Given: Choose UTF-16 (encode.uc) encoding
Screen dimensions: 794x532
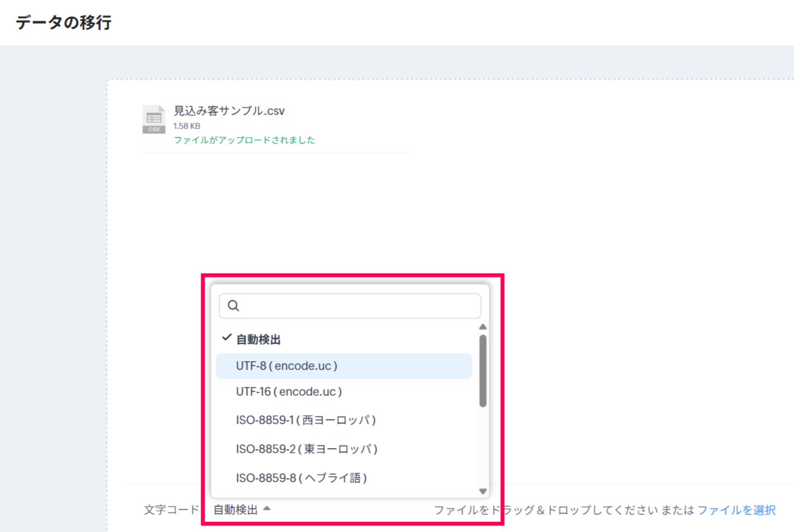Looking at the screenshot, I should click(x=289, y=392).
